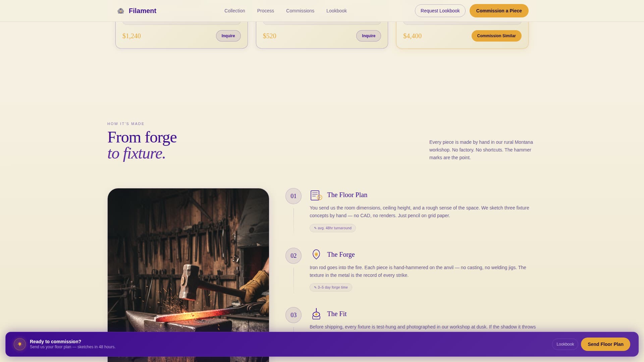This screenshot has height=362, width=644.
Task: Click the Floor Plan document icon
Action: [x=316, y=195]
